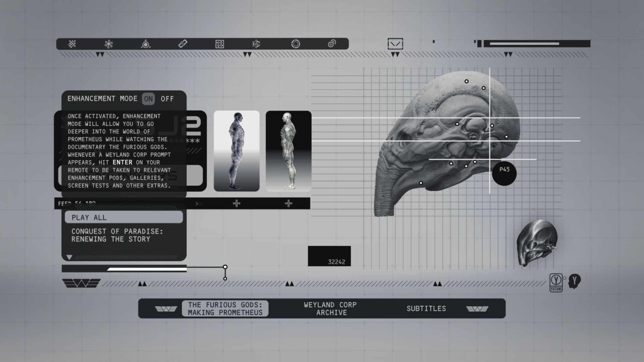
Task: Turn Enhancement Mode ON
Action: pyautogui.click(x=148, y=99)
